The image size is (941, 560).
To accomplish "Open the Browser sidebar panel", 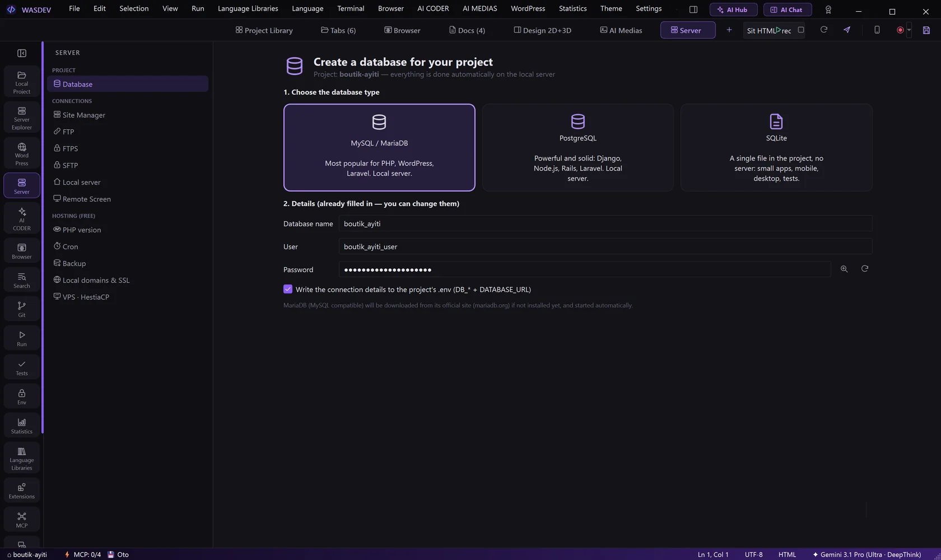I will 21,251.
